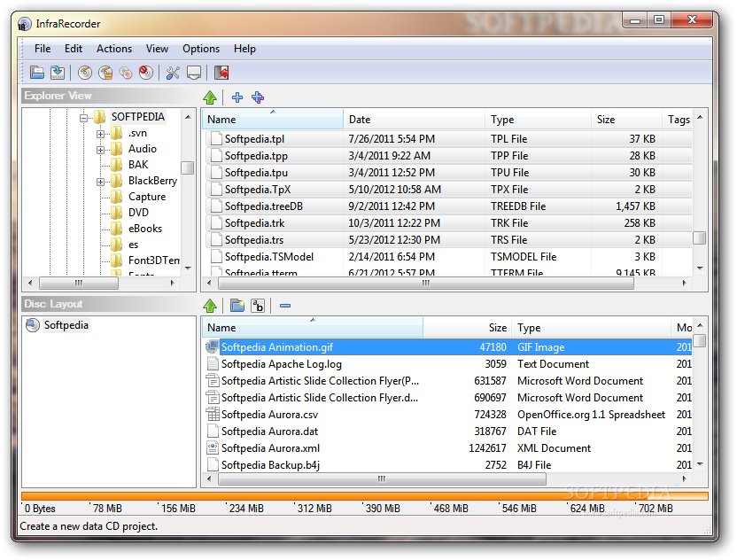Click the blue plus add-selected icon

(237, 97)
